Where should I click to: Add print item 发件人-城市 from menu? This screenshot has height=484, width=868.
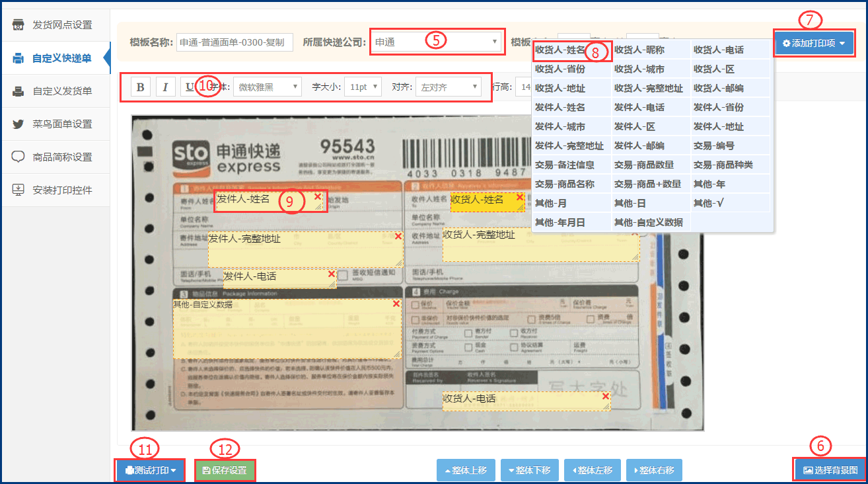(x=571, y=126)
